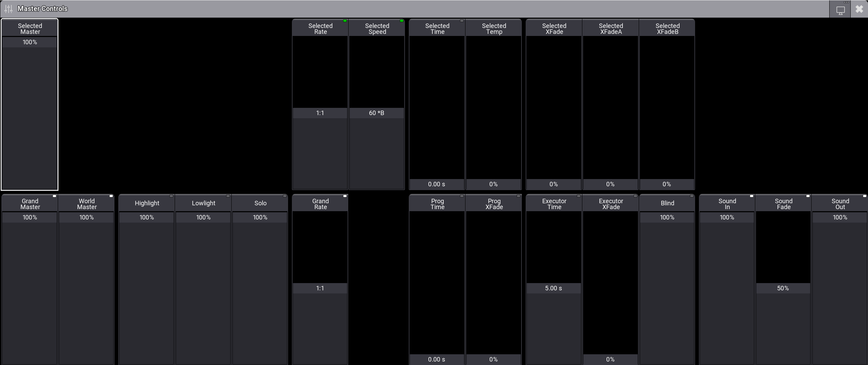The height and width of the screenshot is (365, 868).
Task: Click the Master Controls faders icon
Action: 9,9
